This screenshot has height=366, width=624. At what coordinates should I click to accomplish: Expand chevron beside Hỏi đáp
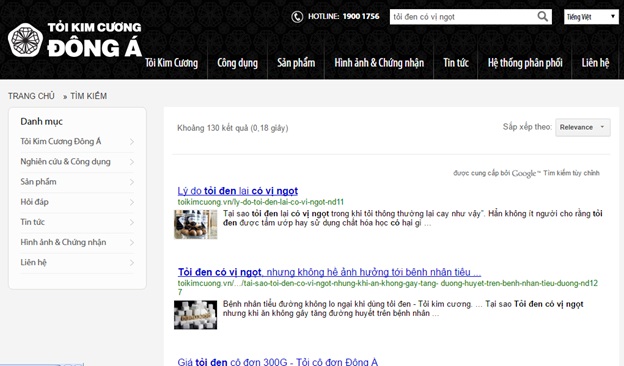(x=132, y=202)
